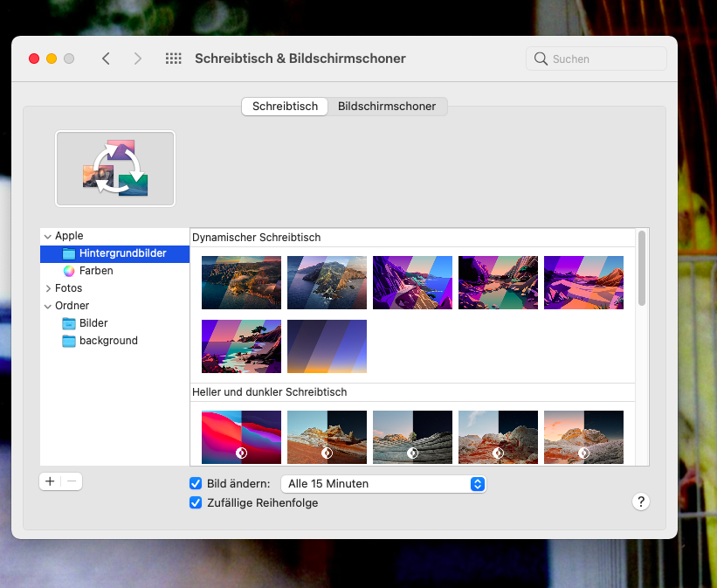This screenshot has width=717, height=588.
Task: Choose solar gradient dynamic wallpaper
Action: pos(327,346)
